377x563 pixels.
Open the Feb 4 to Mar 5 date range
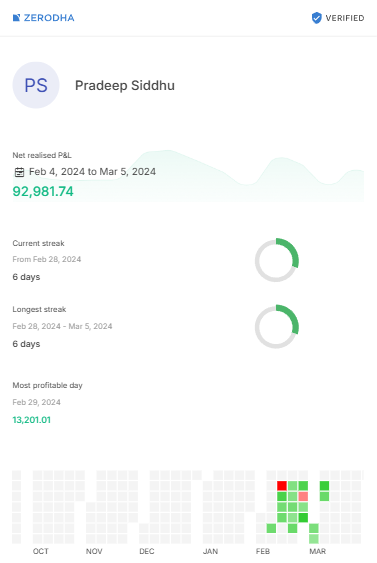pos(92,172)
